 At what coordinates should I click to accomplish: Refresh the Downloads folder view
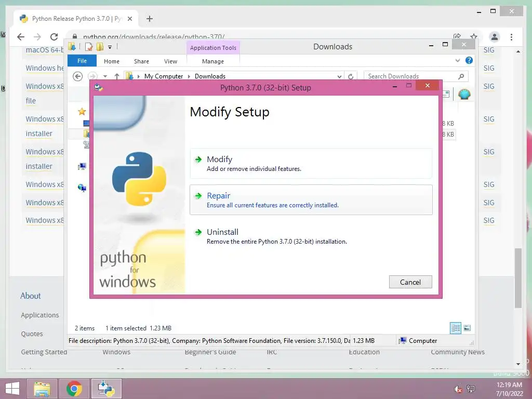[351, 77]
